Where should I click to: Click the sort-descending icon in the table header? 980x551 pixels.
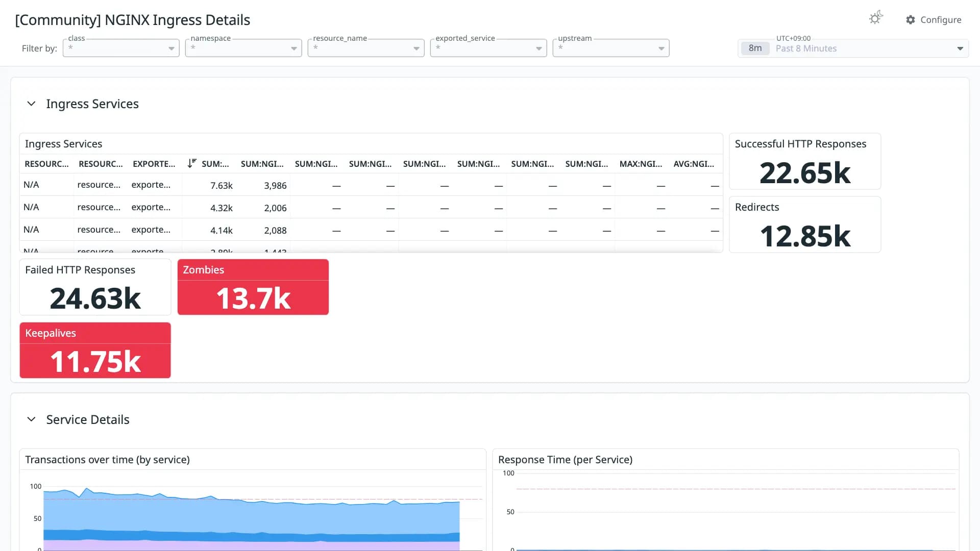pos(192,163)
